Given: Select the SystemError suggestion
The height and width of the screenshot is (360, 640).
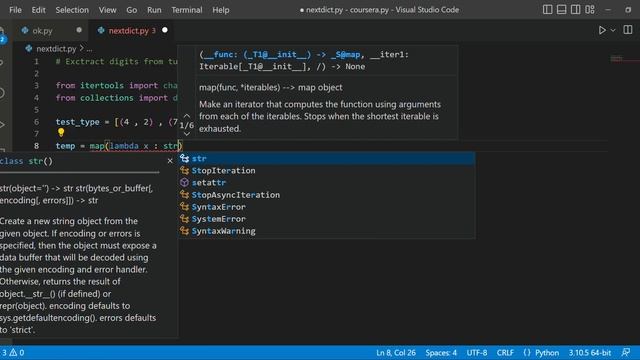Looking at the screenshot, I should [x=327, y=219].
